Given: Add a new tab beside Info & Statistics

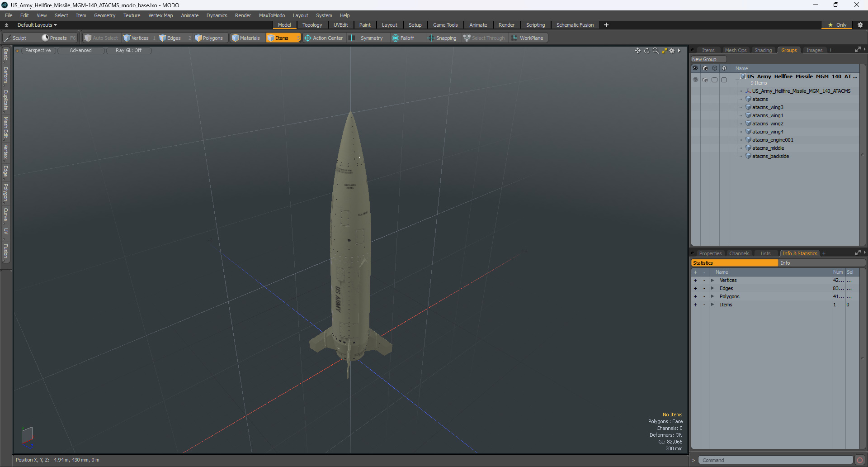Looking at the screenshot, I should [824, 253].
